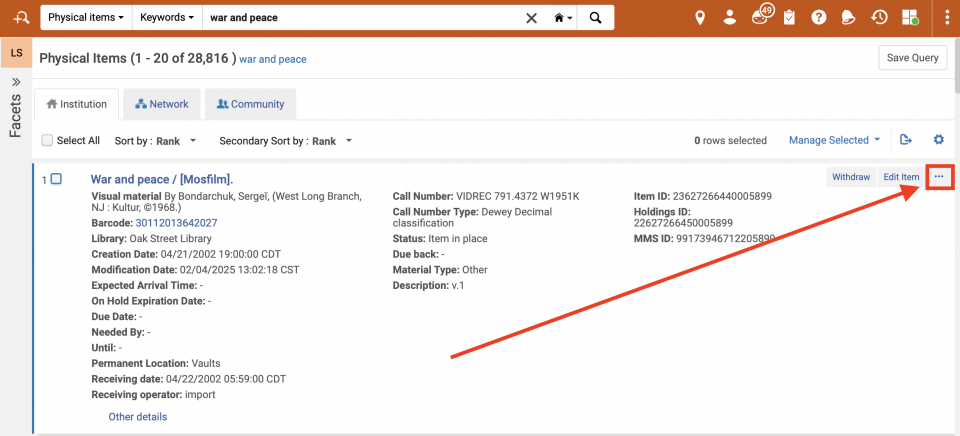Switch to the Community tab
Image resolution: width=960 pixels, height=436 pixels.
coord(250,104)
